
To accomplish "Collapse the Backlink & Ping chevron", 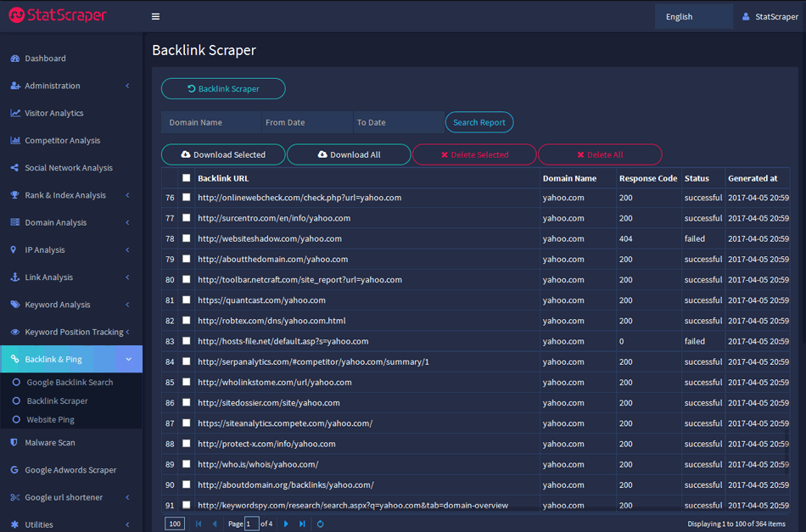I will click(128, 359).
